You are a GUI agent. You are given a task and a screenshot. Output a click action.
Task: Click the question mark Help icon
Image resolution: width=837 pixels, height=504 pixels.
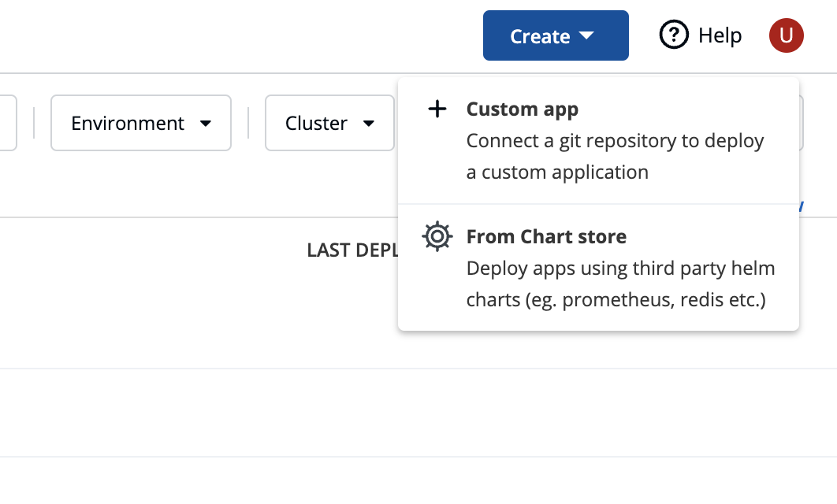[x=674, y=35]
